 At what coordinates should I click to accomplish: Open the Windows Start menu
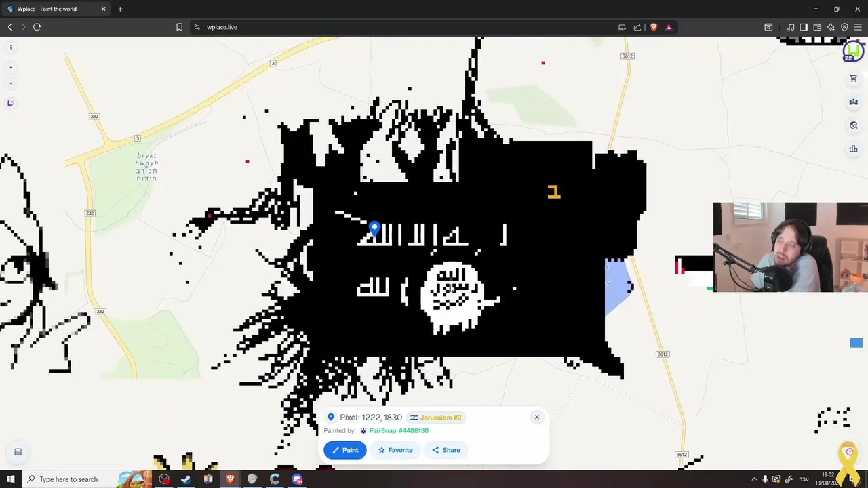(x=10, y=479)
